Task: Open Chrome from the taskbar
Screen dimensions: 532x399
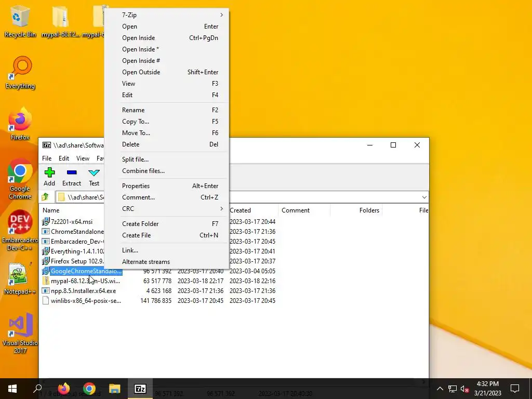Action: point(89,389)
